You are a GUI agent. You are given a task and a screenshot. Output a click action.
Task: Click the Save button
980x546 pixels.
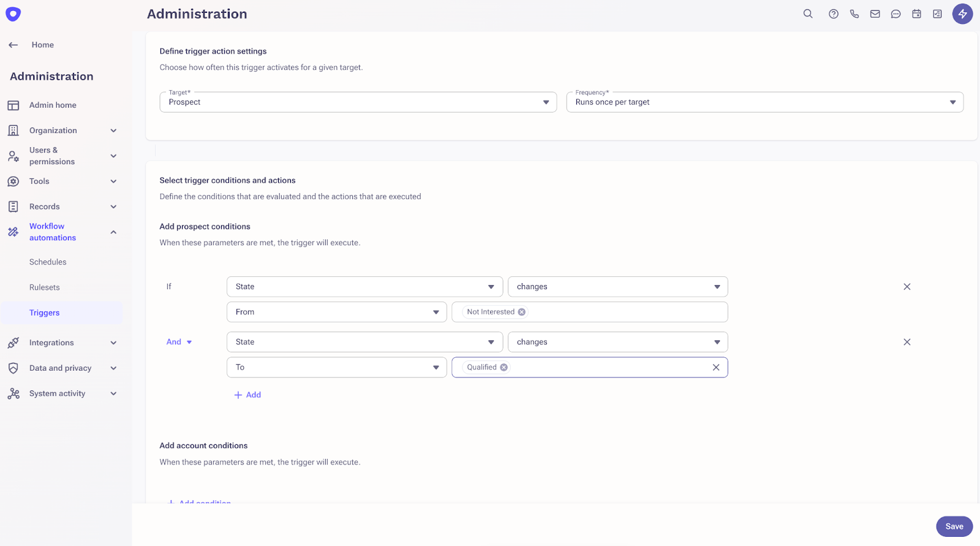954,526
